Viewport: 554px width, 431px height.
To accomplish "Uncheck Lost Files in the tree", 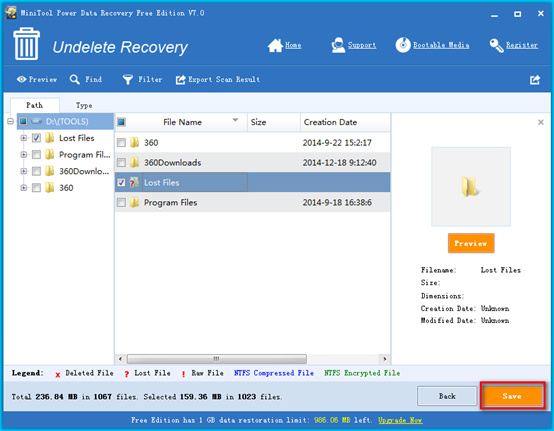I will coord(36,138).
